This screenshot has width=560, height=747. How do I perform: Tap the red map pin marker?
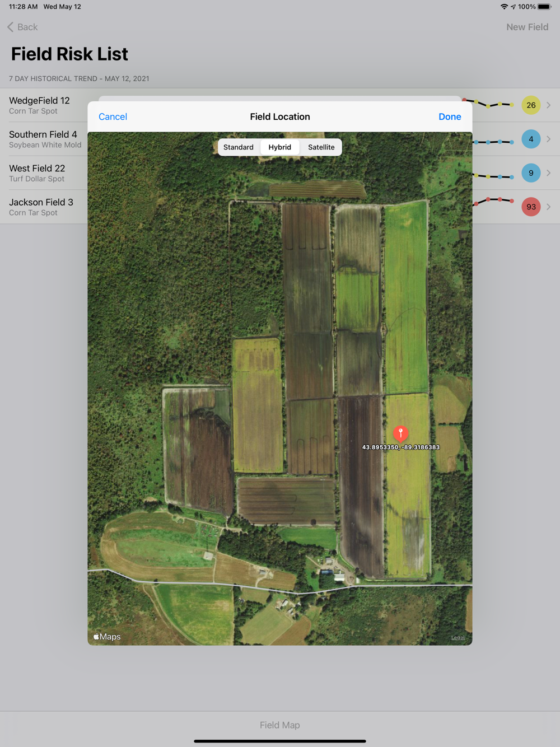(400, 433)
